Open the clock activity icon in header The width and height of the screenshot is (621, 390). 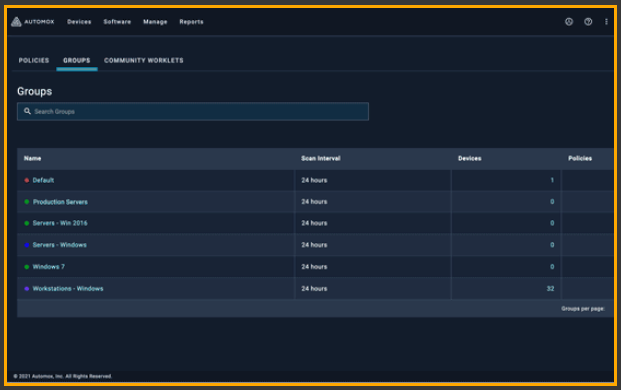(569, 22)
